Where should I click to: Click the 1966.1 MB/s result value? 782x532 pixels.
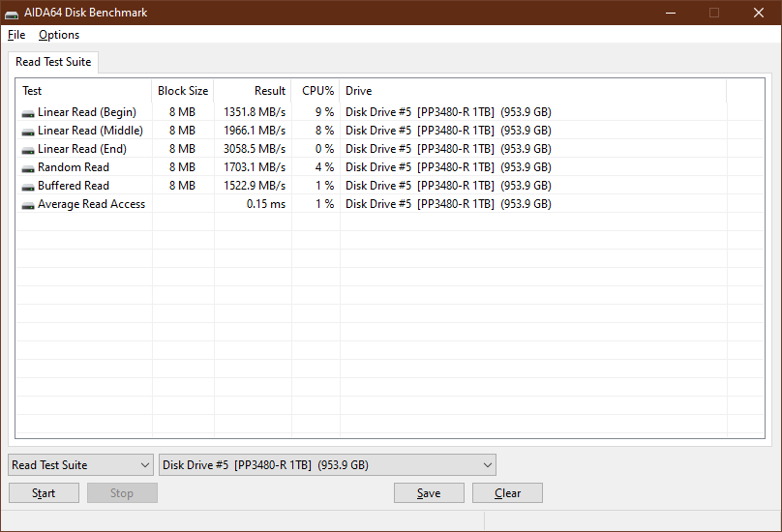tap(255, 131)
